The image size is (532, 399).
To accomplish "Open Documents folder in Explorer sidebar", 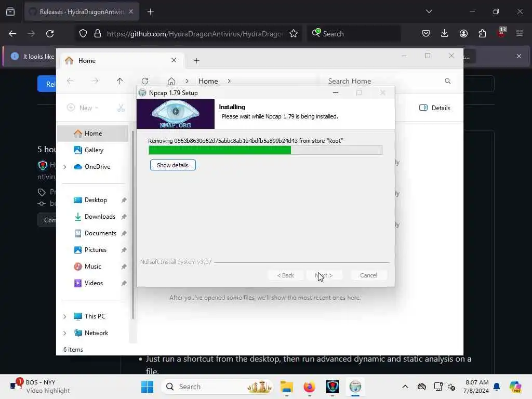I will pyautogui.click(x=100, y=233).
